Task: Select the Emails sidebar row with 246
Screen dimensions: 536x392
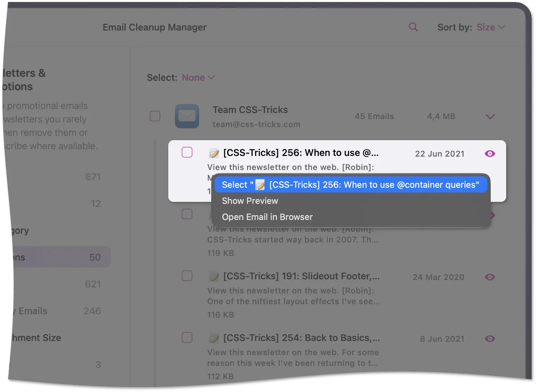Action: point(57,311)
